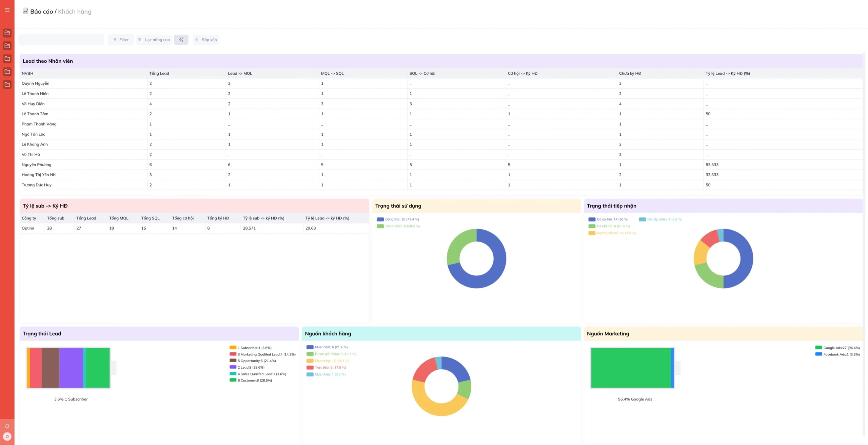Click the search input field
Viewport: 868px width, 445px height.
pyautogui.click(x=61, y=40)
